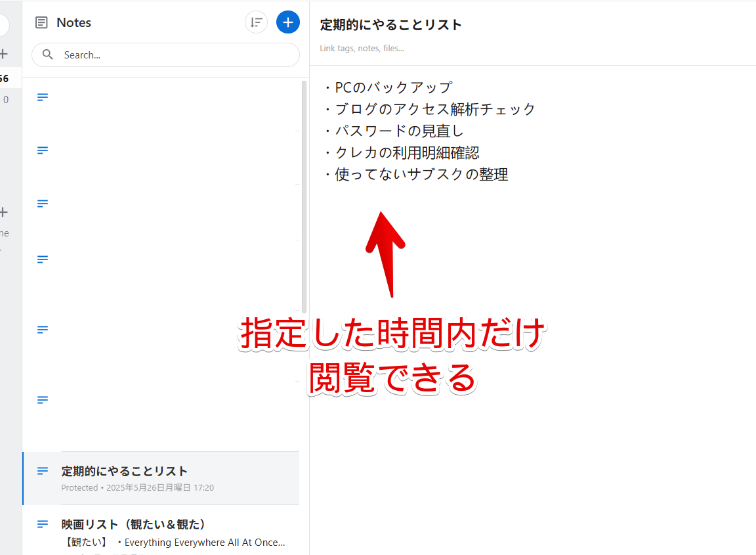
Task: Click the line ・ブログのアクセス解析チェック
Action: point(430,109)
